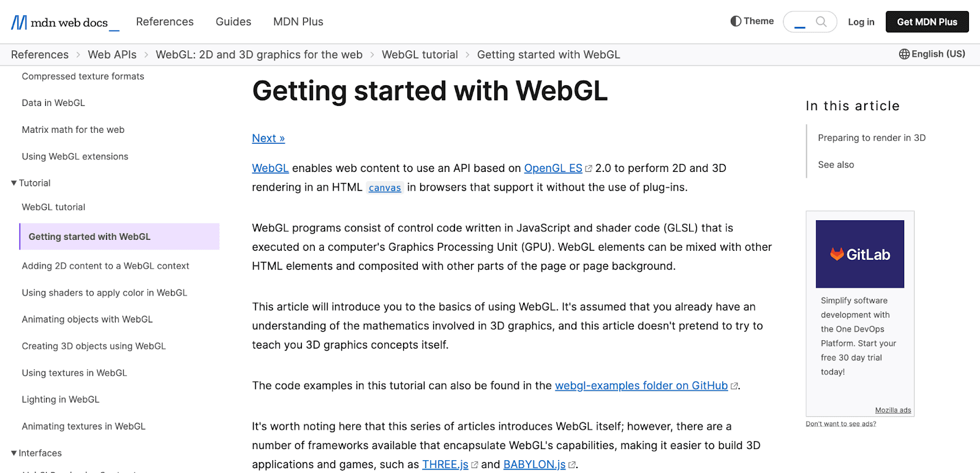This screenshot has width=980, height=473.
Task: Jump to Preparing to render in 3D
Action: point(872,138)
